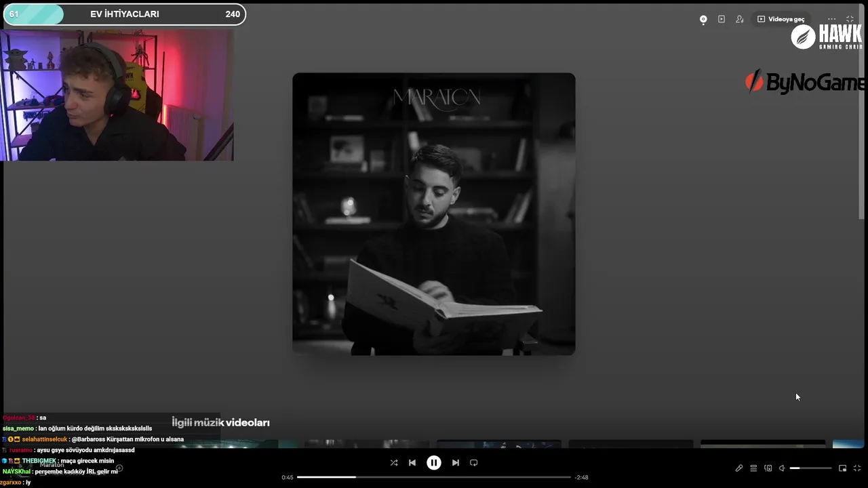Click the İlgili müzik videoları heading
This screenshot has height=488, width=868.
pyautogui.click(x=220, y=422)
